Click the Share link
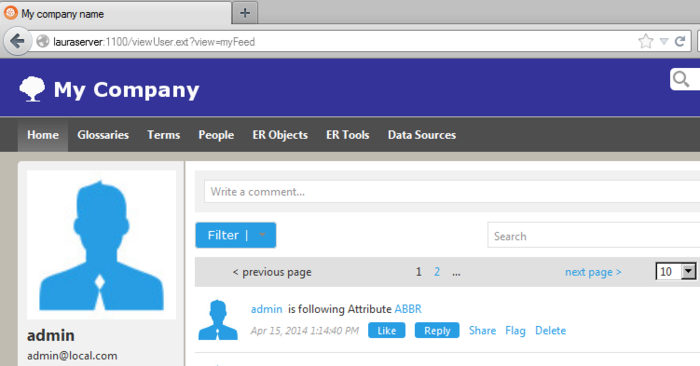The height and width of the screenshot is (366, 700). [482, 330]
